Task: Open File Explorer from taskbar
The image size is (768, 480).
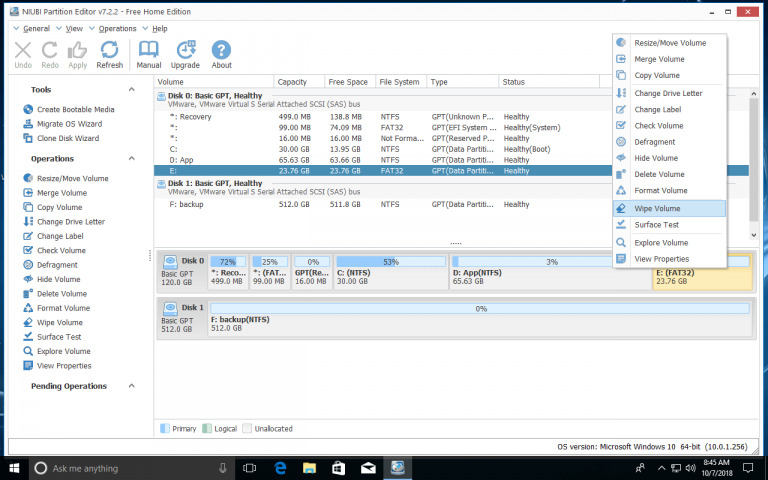Action: coord(309,468)
